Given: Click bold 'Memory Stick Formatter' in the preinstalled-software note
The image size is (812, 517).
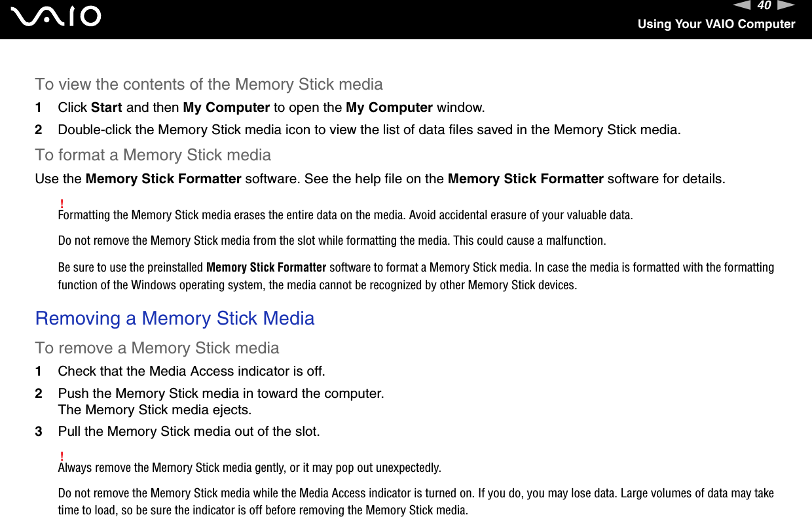Looking at the screenshot, I should (266, 267).
